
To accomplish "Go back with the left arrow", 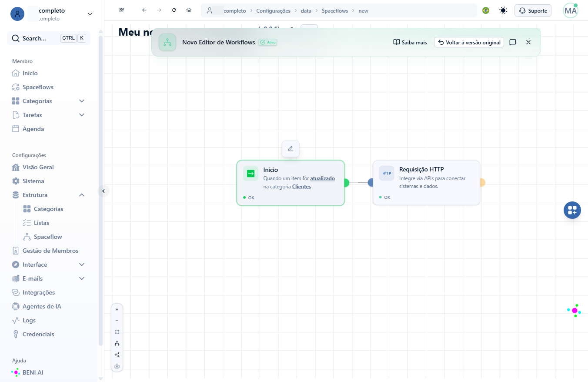I will [x=144, y=10].
